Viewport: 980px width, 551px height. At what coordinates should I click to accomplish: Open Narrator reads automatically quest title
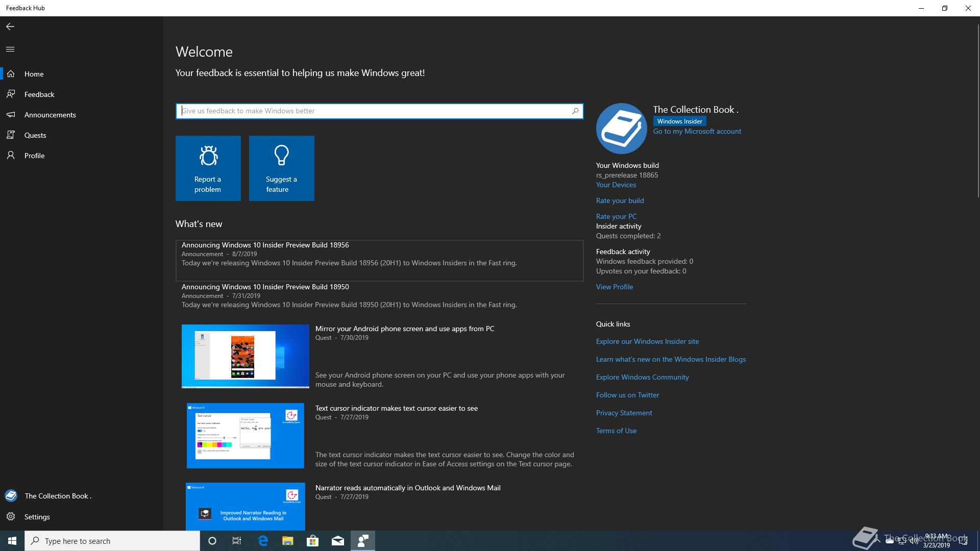pos(408,488)
